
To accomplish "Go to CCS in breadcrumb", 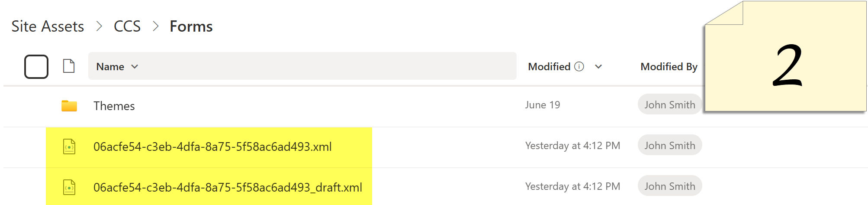I will (x=127, y=26).
